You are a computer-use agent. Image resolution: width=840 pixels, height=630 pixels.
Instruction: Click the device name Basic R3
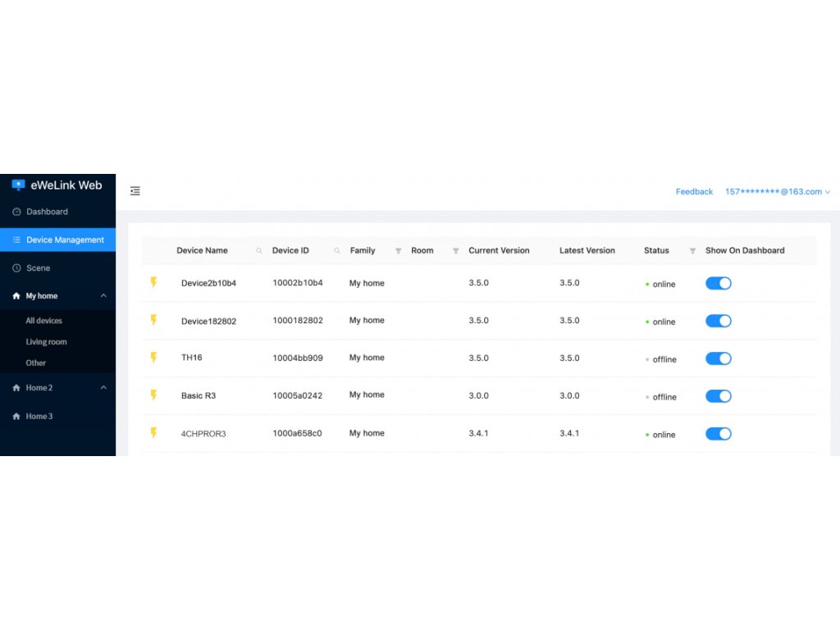point(199,396)
